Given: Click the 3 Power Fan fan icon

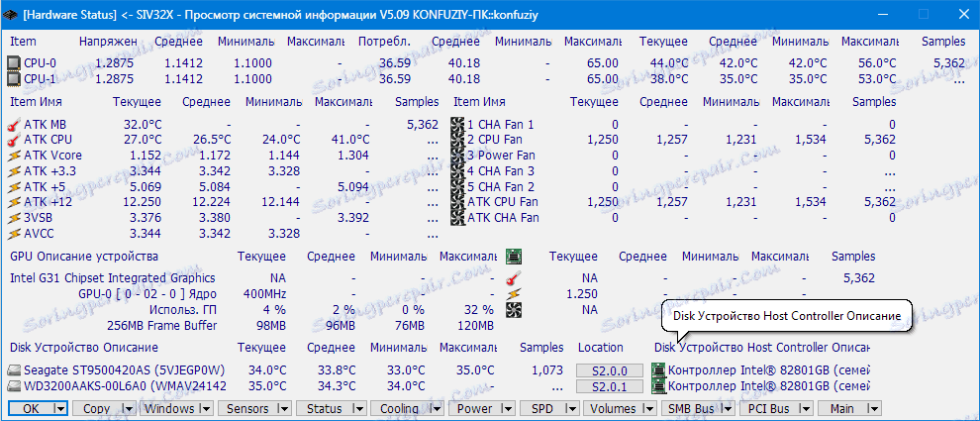Looking at the screenshot, I should (x=457, y=156).
